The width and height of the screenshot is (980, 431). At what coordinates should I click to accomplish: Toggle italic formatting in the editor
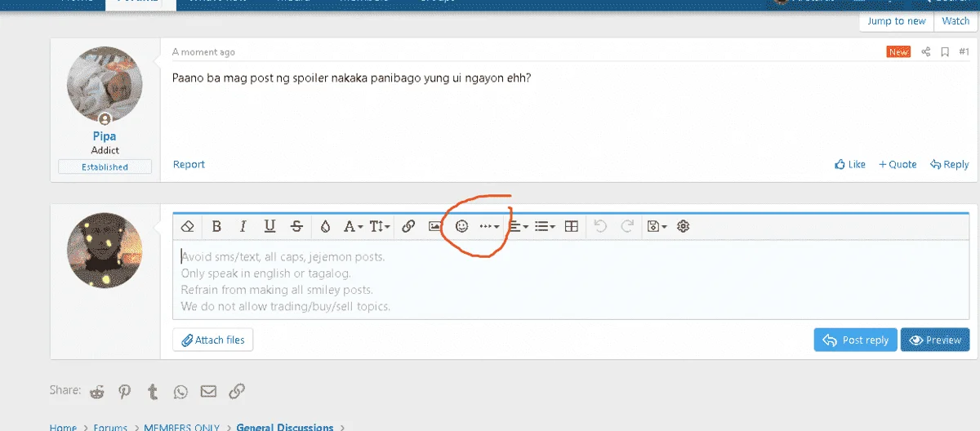243,226
